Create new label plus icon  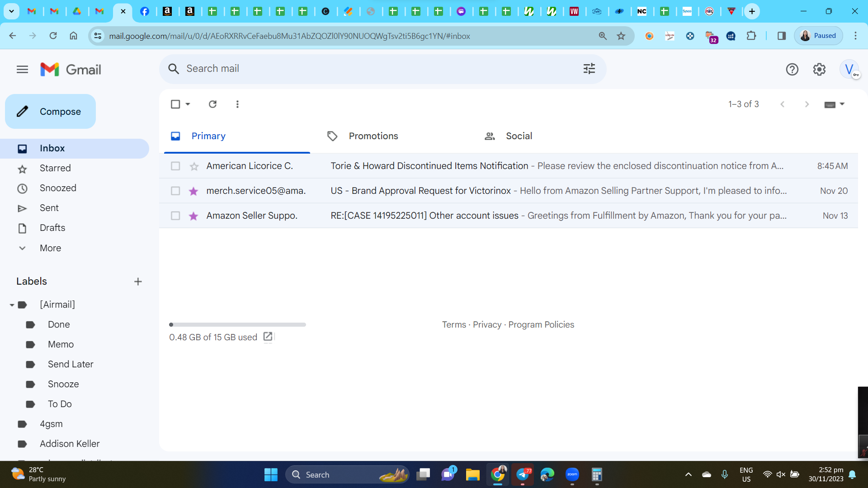(138, 282)
